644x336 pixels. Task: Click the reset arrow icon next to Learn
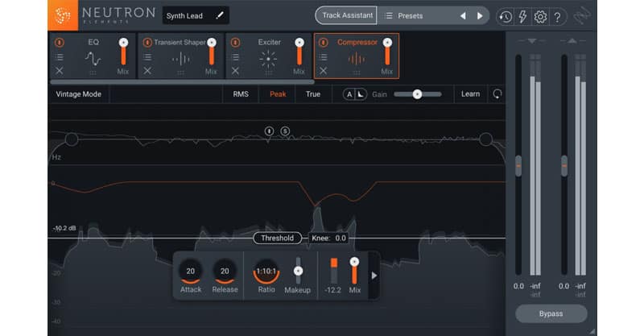pos(497,94)
